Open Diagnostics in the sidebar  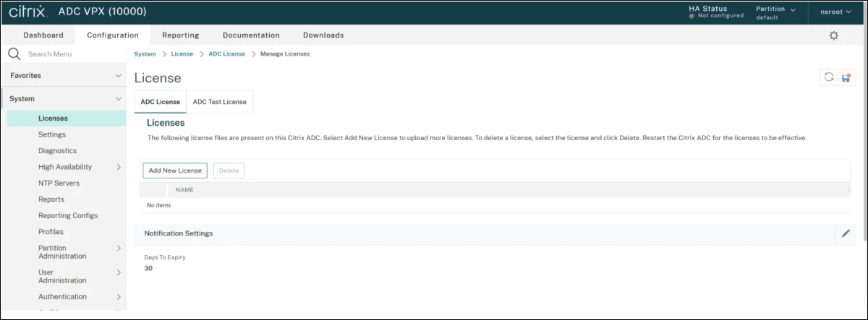click(x=57, y=151)
